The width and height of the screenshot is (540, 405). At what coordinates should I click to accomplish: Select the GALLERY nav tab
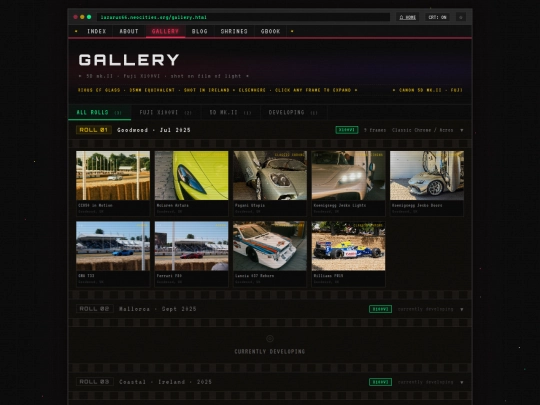tap(165, 31)
